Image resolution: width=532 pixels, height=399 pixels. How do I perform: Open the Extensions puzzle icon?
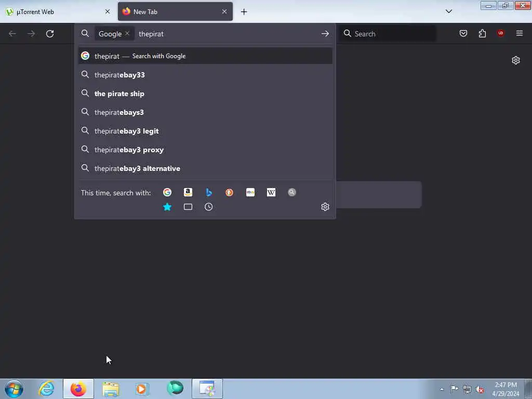[482, 33]
